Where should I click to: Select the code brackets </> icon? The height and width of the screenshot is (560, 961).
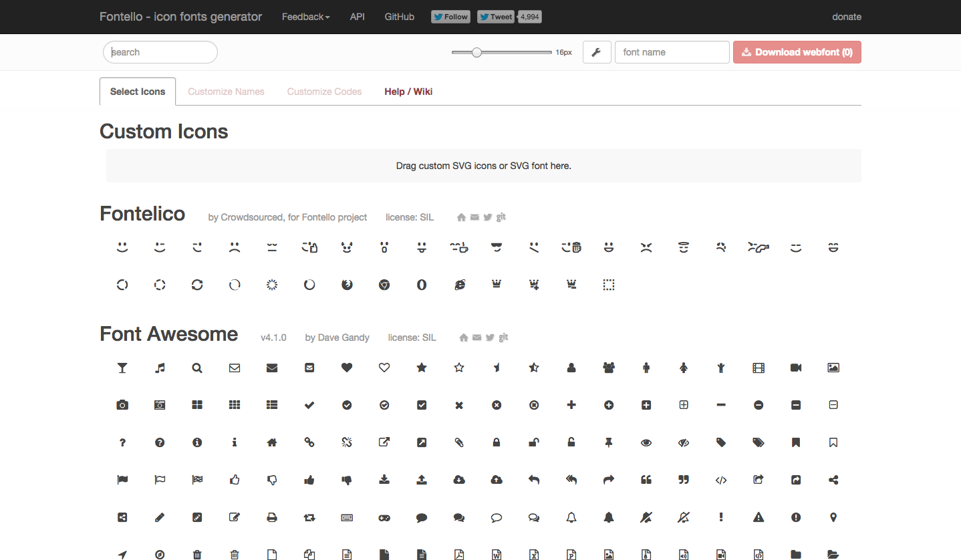click(721, 480)
